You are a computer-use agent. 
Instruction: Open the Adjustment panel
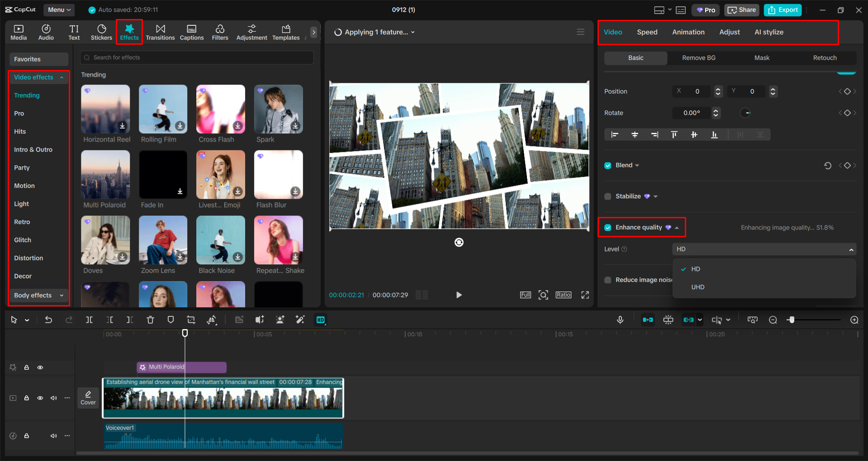251,32
